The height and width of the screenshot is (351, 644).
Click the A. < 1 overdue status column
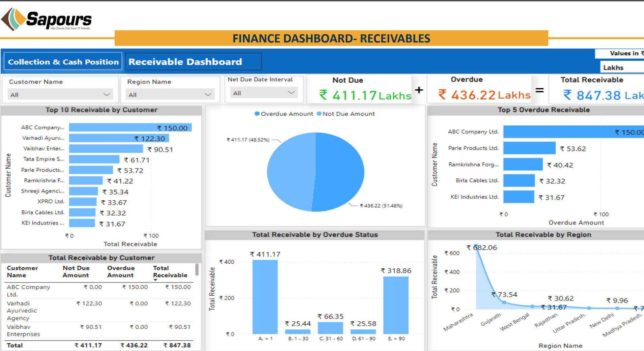[x=265, y=297]
